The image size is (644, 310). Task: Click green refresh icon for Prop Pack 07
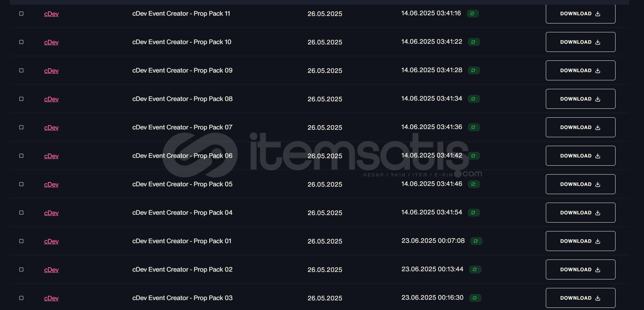point(473,127)
